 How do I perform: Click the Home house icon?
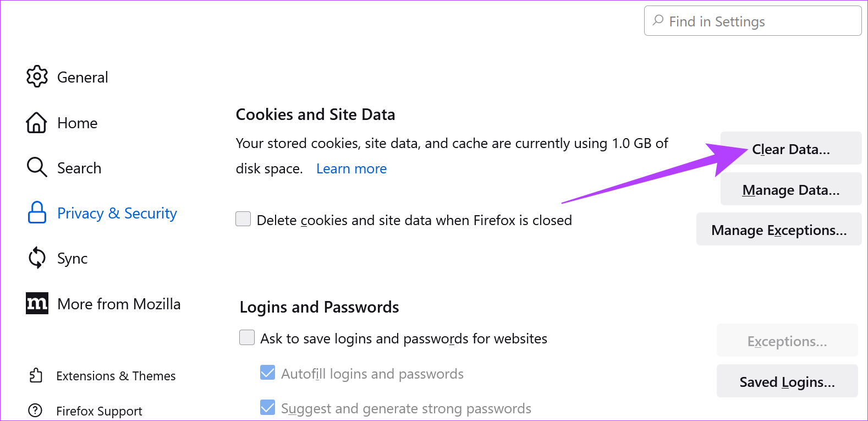coord(36,122)
